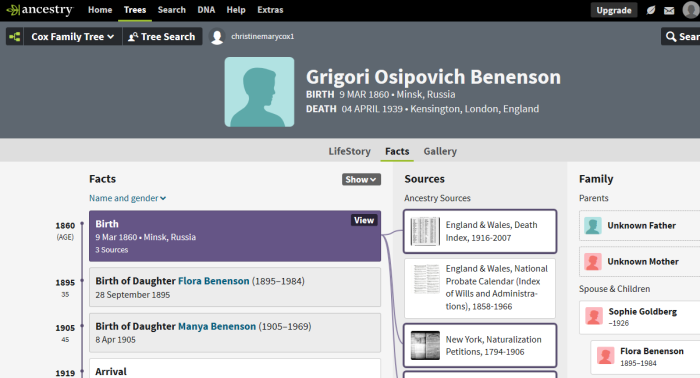The image size is (700, 378).
Task: Open the account avatar in top bar
Action: pyautogui.click(x=691, y=10)
